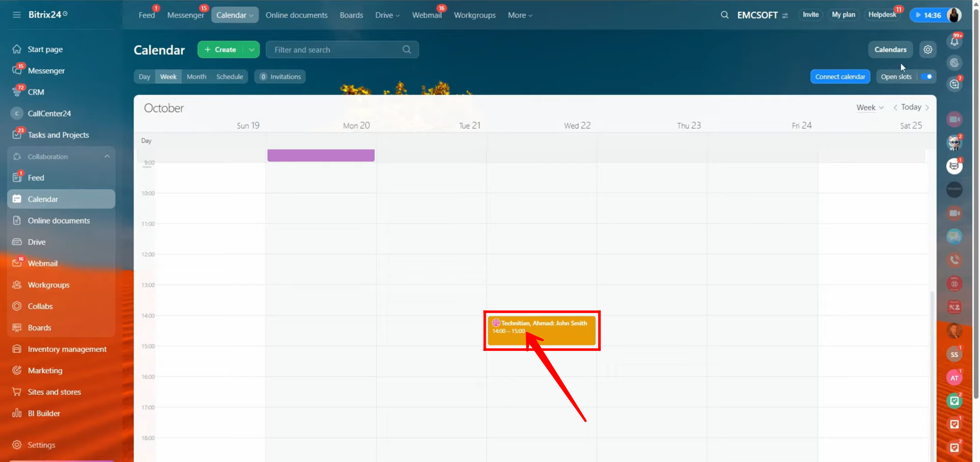Open the Week view dropdown on the right
This screenshot has width=980, height=462.
pyautogui.click(x=870, y=108)
